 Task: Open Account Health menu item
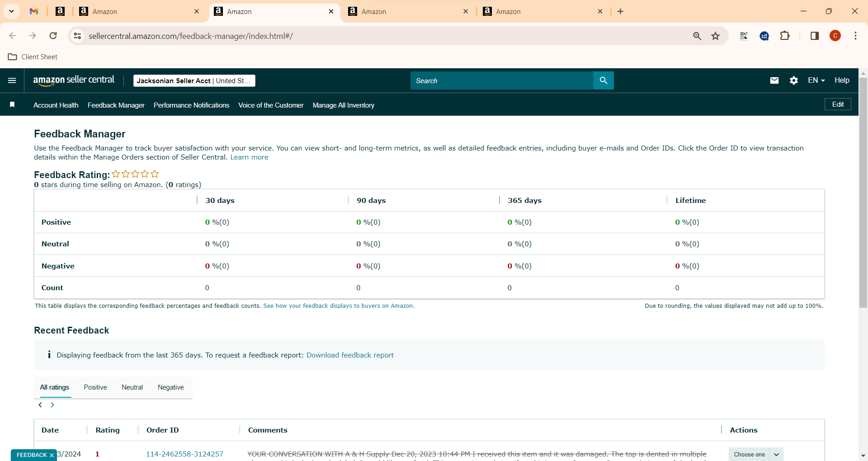pos(56,105)
